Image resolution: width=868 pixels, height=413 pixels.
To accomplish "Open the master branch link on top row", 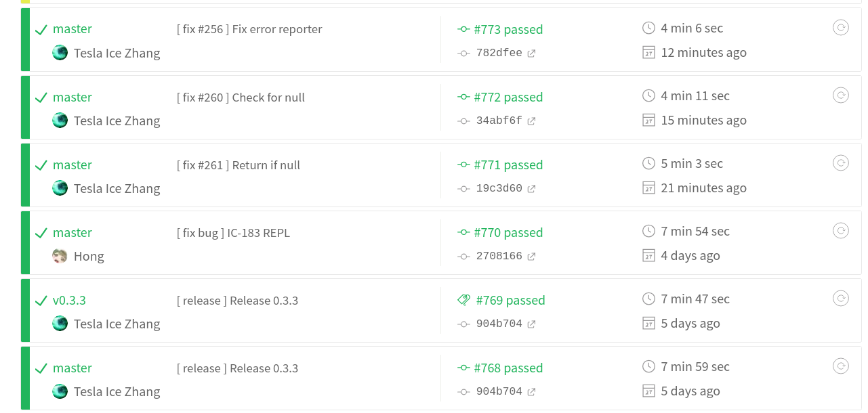I will click(x=73, y=29).
